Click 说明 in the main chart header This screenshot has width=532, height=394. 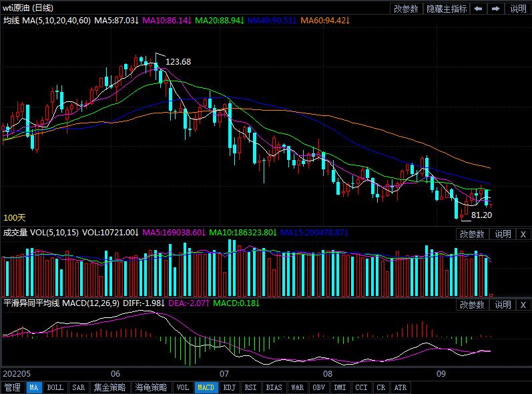pos(519,9)
